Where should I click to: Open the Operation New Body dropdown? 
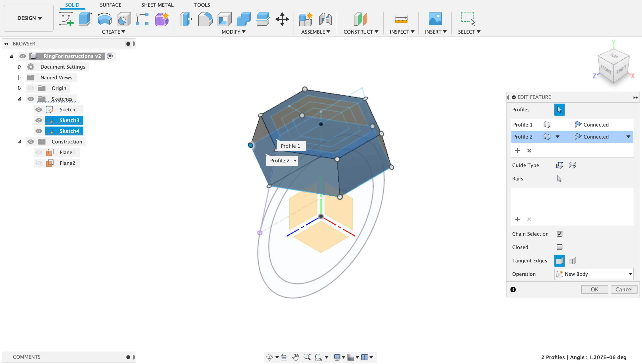click(x=594, y=274)
